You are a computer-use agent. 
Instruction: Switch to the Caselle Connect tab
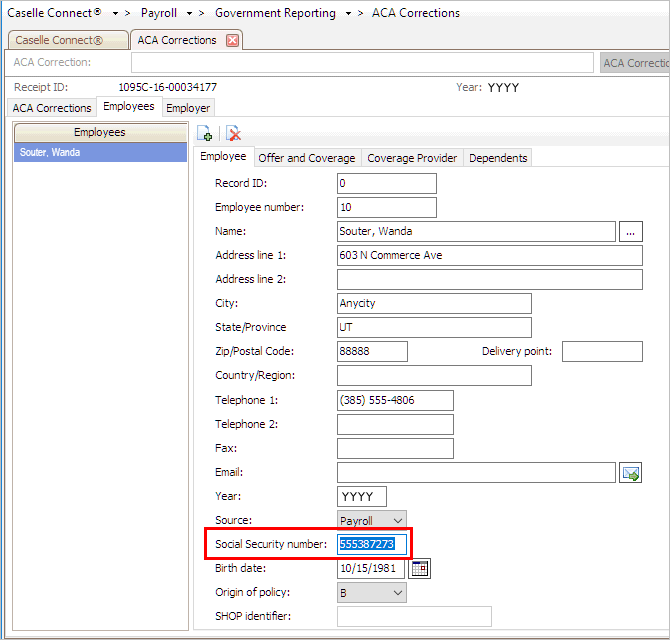coord(66,41)
